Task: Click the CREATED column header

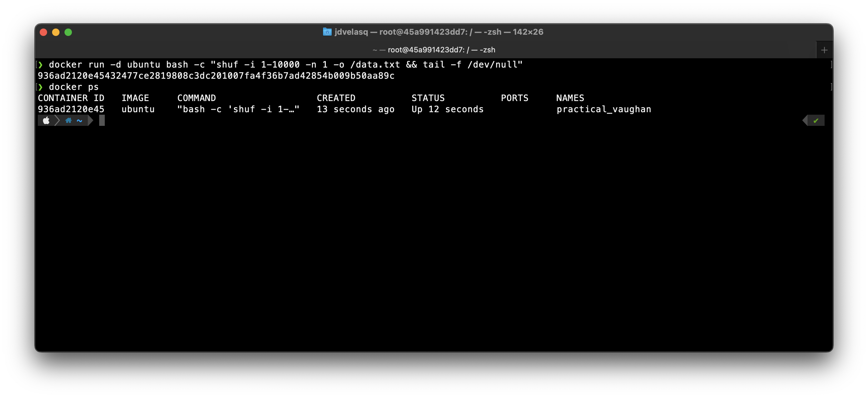Action: [336, 98]
